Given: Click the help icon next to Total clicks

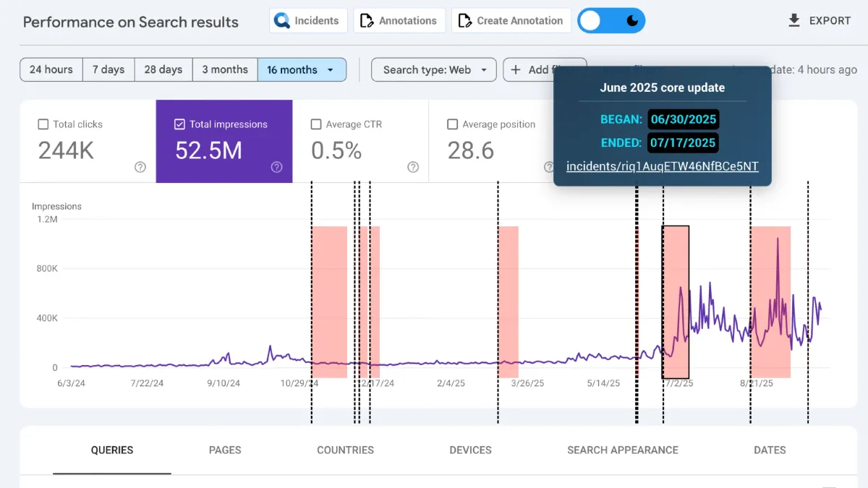Looking at the screenshot, I should point(139,166).
